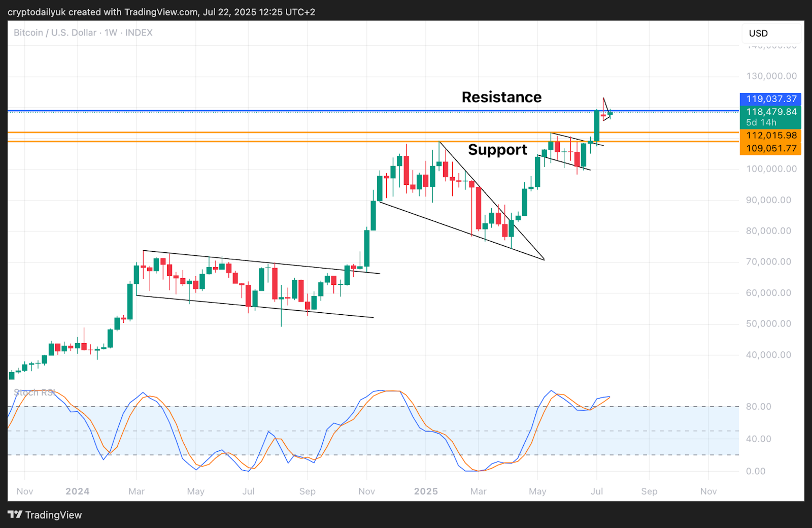Viewport: 812px width, 528px height.
Task: Click the 2024 label on time axis
Action: 77,491
